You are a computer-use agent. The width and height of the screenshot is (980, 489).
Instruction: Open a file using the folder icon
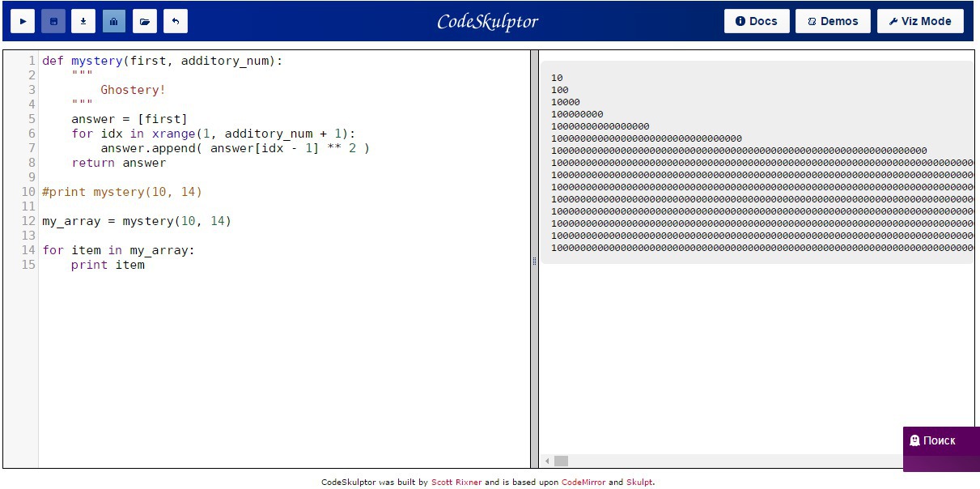145,21
